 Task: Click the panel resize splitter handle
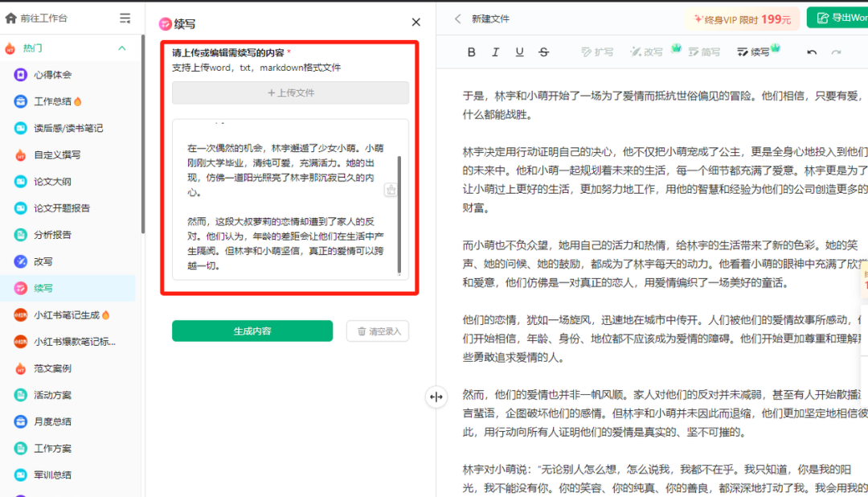coord(436,396)
